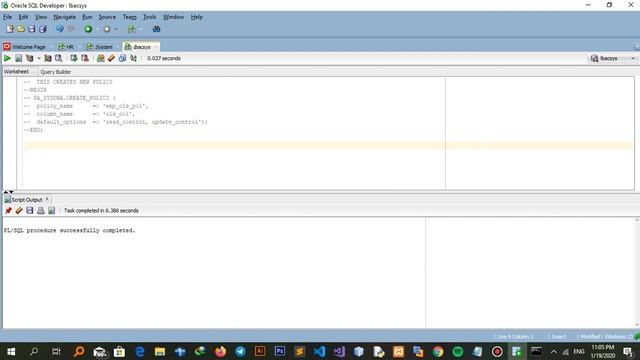
Task: Click the '0.027 seconds' execution time text
Action: pyautogui.click(x=164, y=58)
